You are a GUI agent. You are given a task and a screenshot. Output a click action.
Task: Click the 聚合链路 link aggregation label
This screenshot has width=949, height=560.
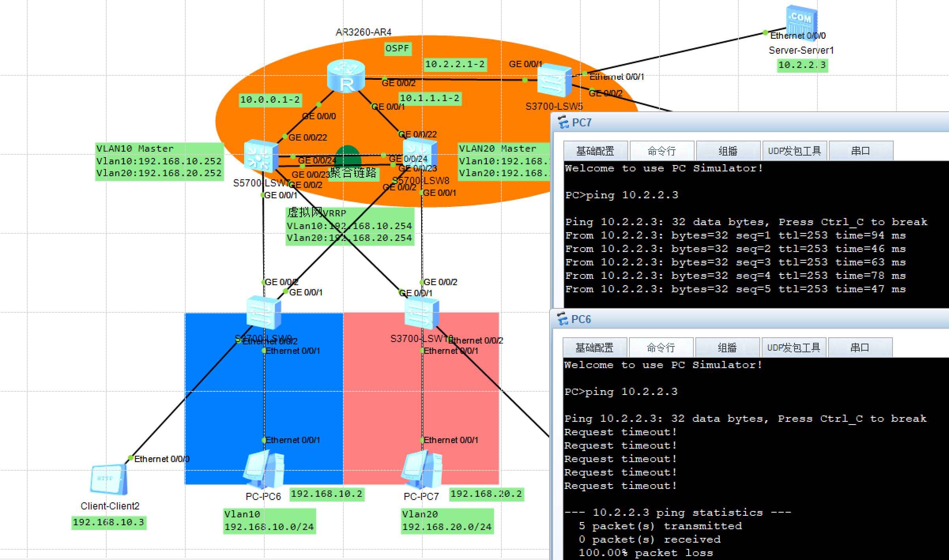point(353,173)
